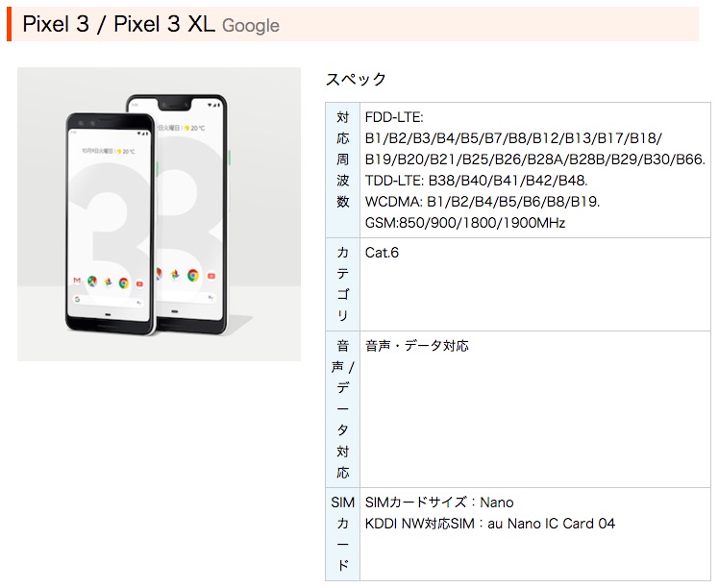This screenshot has width=719, height=588.
Task: Select the 音声/データ対応 row header cell
Action: tap(343, 409)
